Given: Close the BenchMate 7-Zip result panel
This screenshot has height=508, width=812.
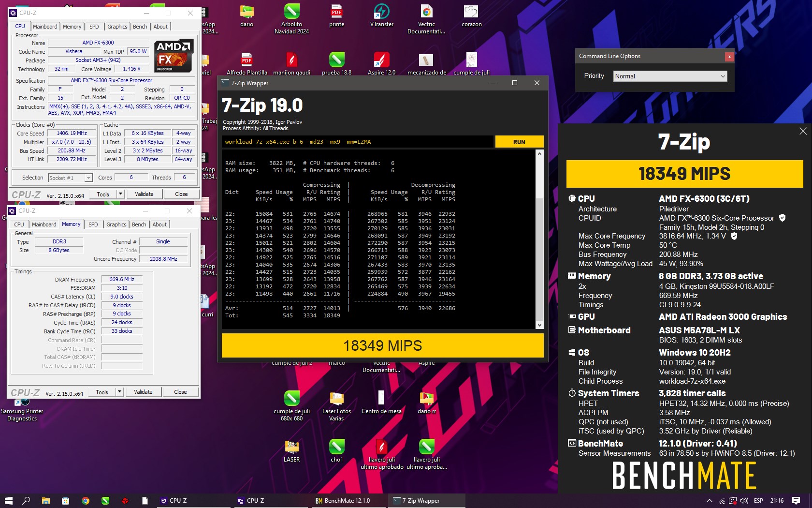Looking at the screenshot, I should tap(803, 131).
